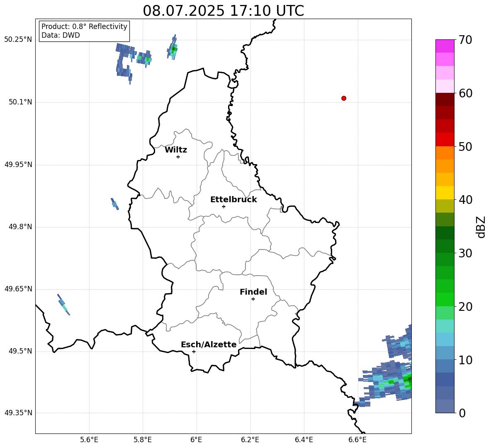Click the Findel city label
Screen dimensions: 491x448
(253, 292)
